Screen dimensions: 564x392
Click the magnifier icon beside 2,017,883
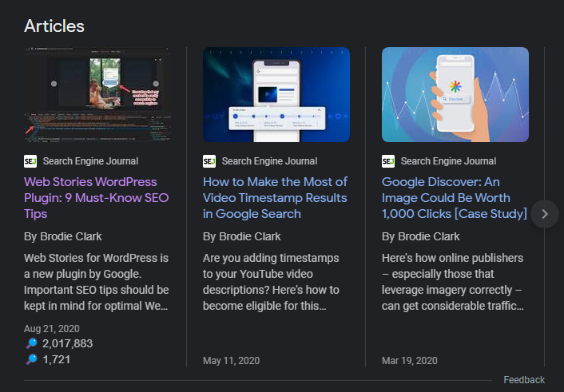(32, 343)
